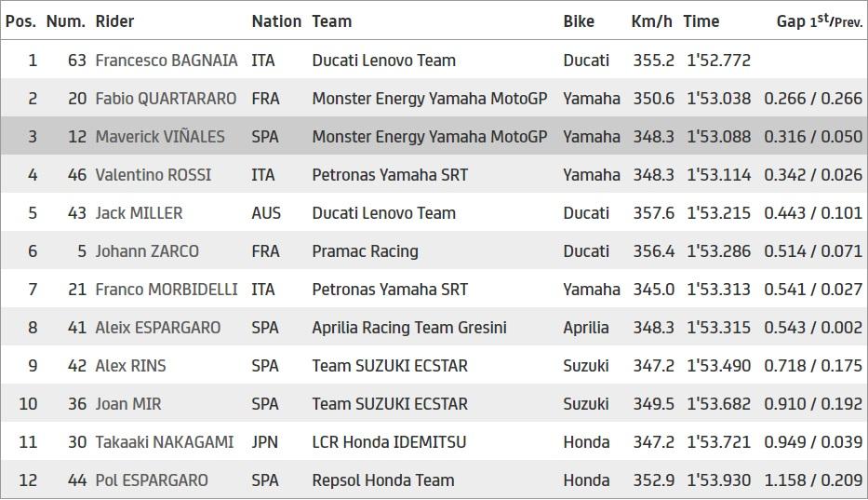
Task: Click Maverick VIÑALES in highlighted row
Action: point(160,137)
